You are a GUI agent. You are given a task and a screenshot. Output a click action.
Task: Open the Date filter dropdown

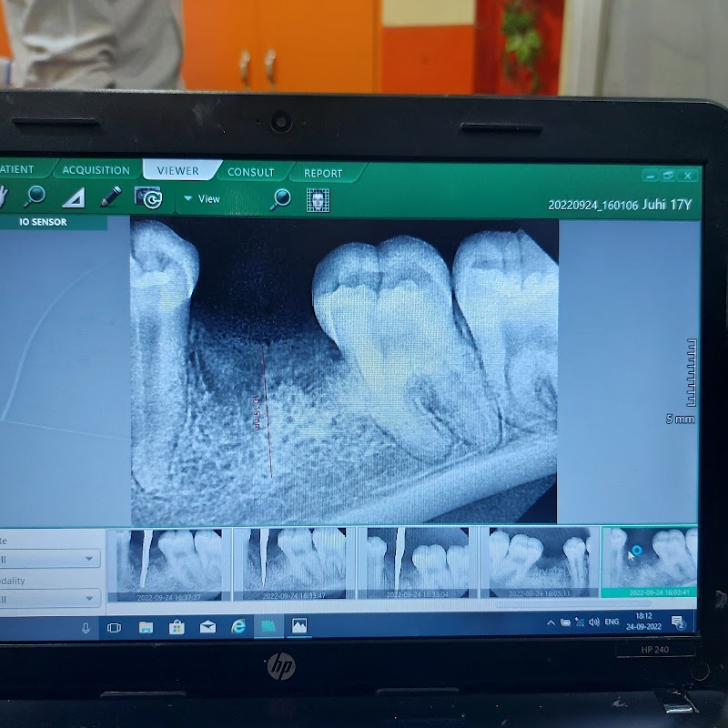[x=89, y=559]
